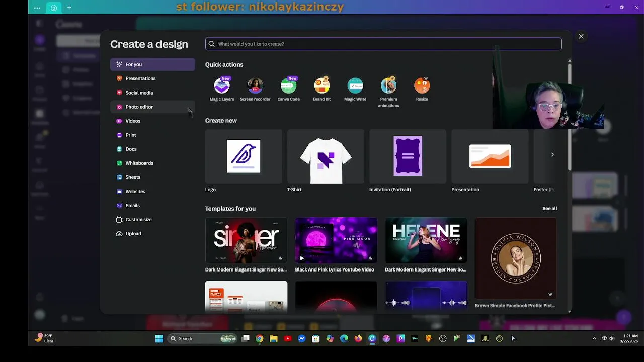Open Canva Code quick action
This screenshot has width=644, height=362.
pyautogui.click(x=288, y=89)
